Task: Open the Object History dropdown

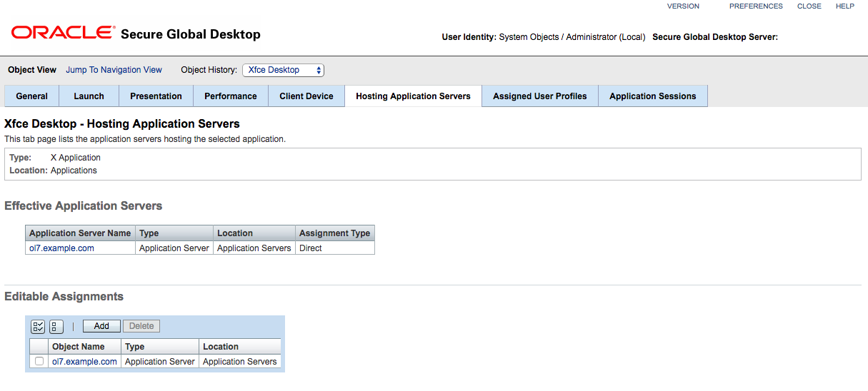Action: (x=284, y=70)
